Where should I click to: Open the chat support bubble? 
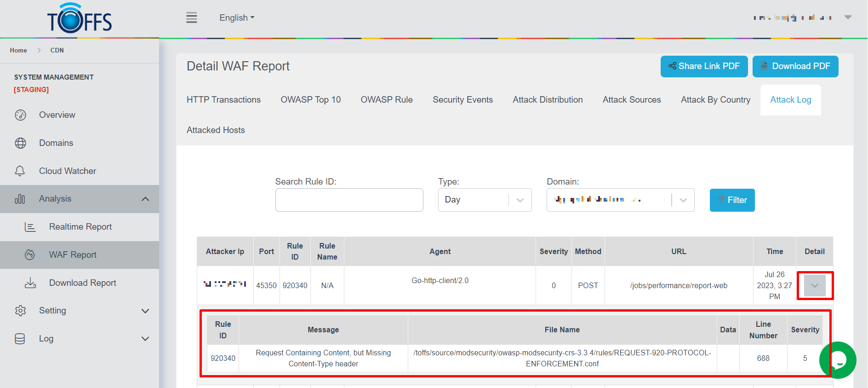pyautogui.click(x=838, y=360)
